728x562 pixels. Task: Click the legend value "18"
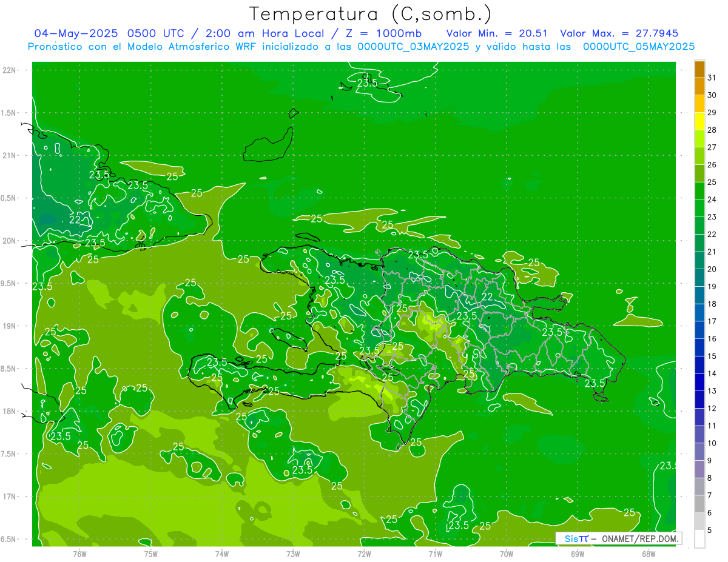pyautogui.click(x=712, y=304)
